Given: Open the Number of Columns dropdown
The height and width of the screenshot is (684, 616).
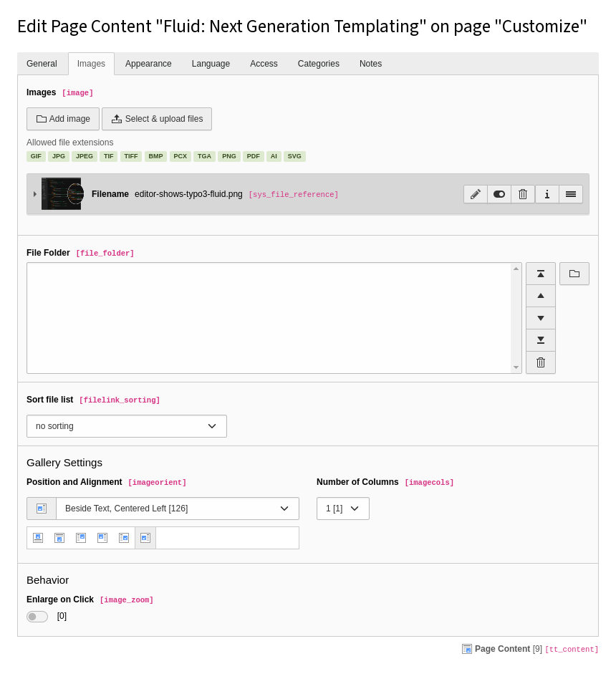Looking at the screenshot, I should click(x=342, y=509).
